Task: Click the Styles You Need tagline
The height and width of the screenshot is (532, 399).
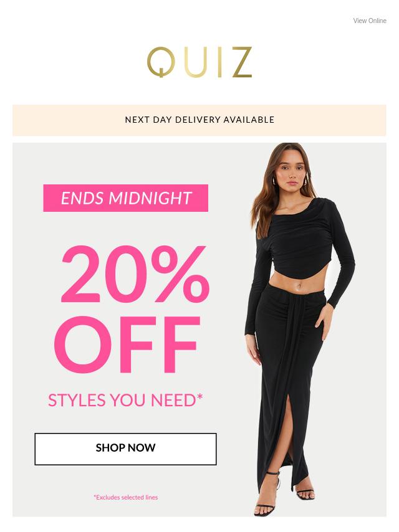Action: (125, 400)
